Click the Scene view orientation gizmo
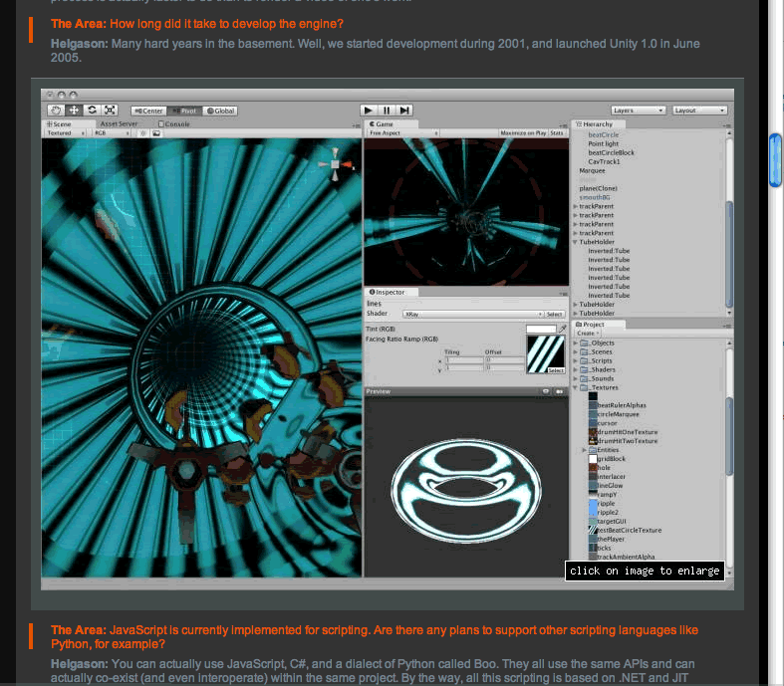This screenshot has height=686, width=784. pos(336,164)
